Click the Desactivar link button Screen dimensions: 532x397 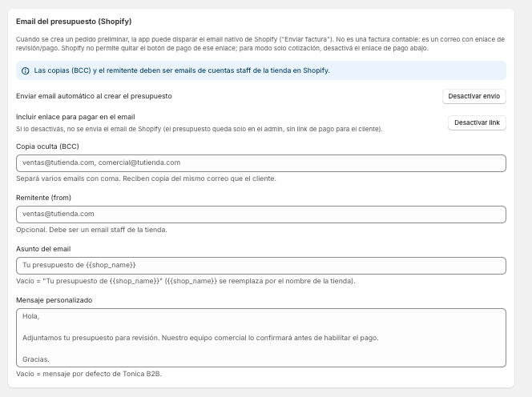pyautogui.click(x=477, y=122)
